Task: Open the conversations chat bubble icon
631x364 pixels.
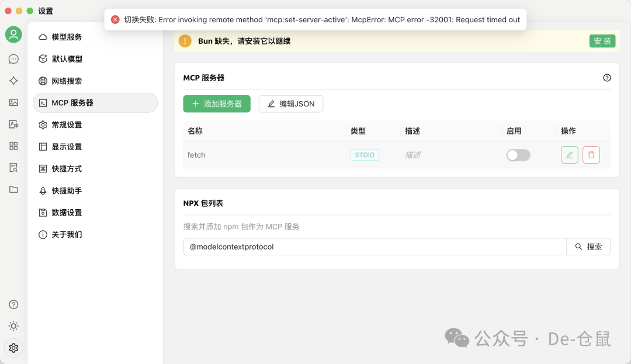Action: [13, 58]
